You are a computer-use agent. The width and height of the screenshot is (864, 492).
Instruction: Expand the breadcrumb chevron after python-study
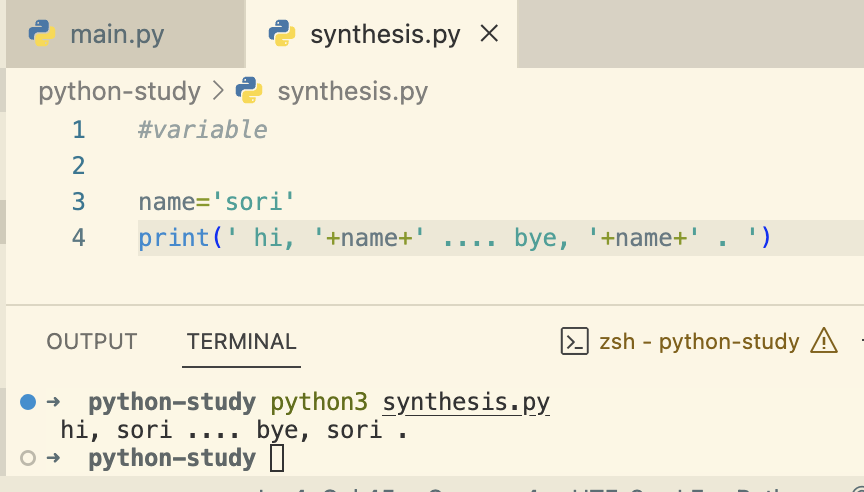point(218,90)
